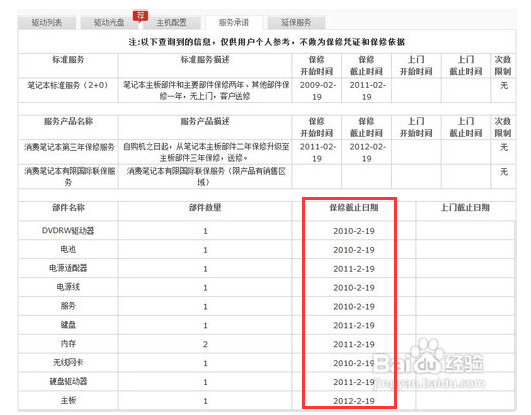
Task: Click the red 荐 badge on 驱动光盘
Action: coord(140,16)
